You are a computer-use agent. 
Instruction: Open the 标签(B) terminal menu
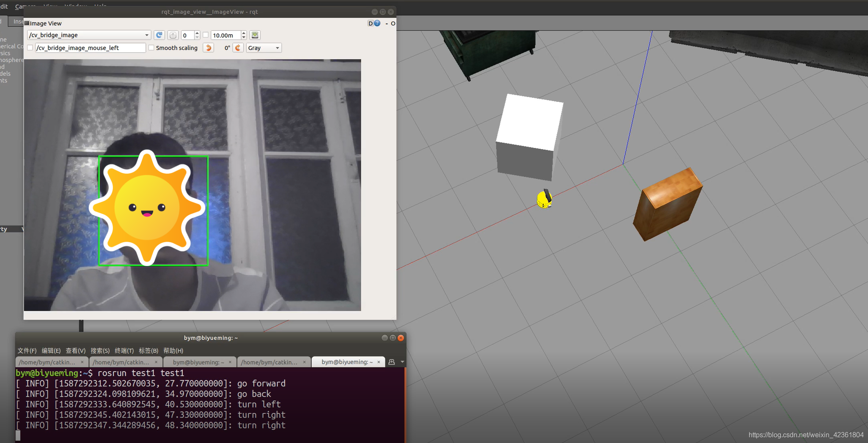tap(148, 350)
